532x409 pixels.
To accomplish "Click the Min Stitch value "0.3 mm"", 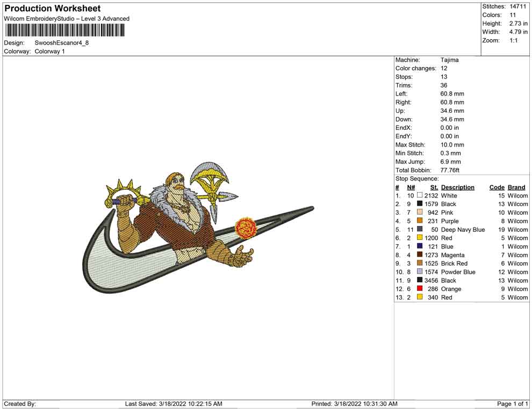I will coord(450,153).
